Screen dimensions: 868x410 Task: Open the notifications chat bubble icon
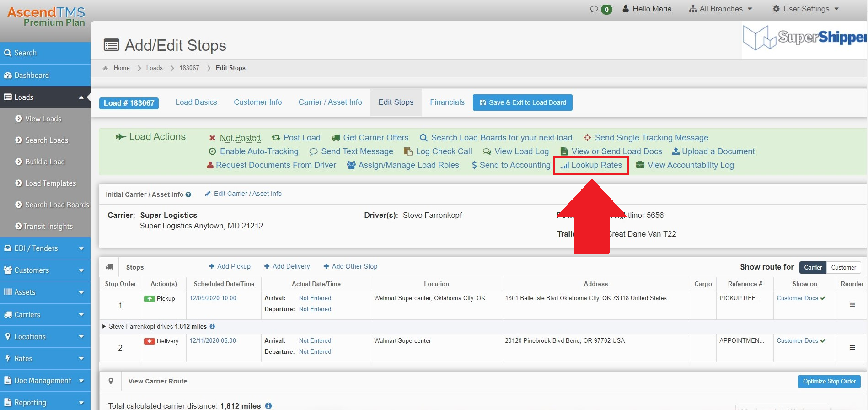pyautogui.click(x=594, y=9)
